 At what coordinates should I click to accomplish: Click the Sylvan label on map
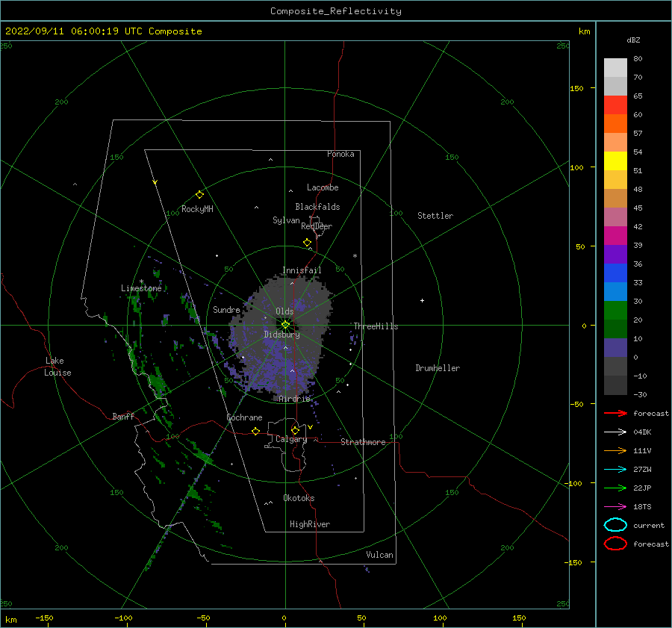[x=286, y=220]
